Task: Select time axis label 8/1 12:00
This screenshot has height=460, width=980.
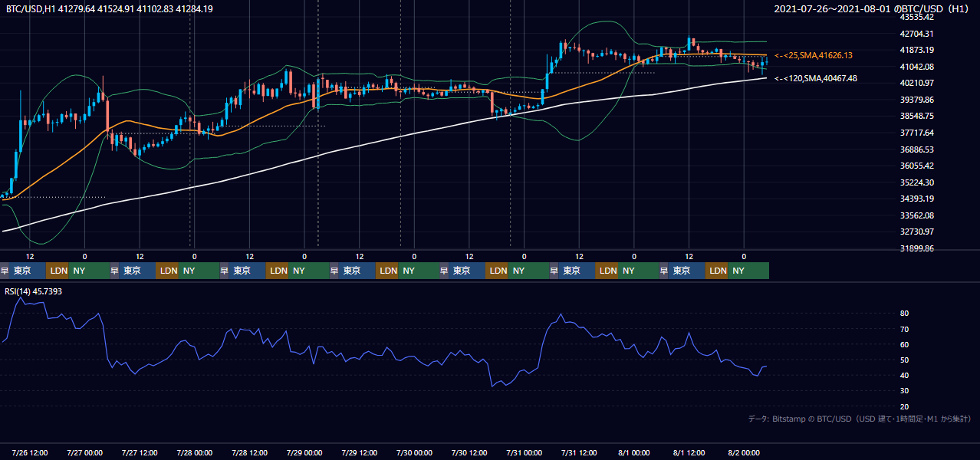Action: (x=689, y=452)
